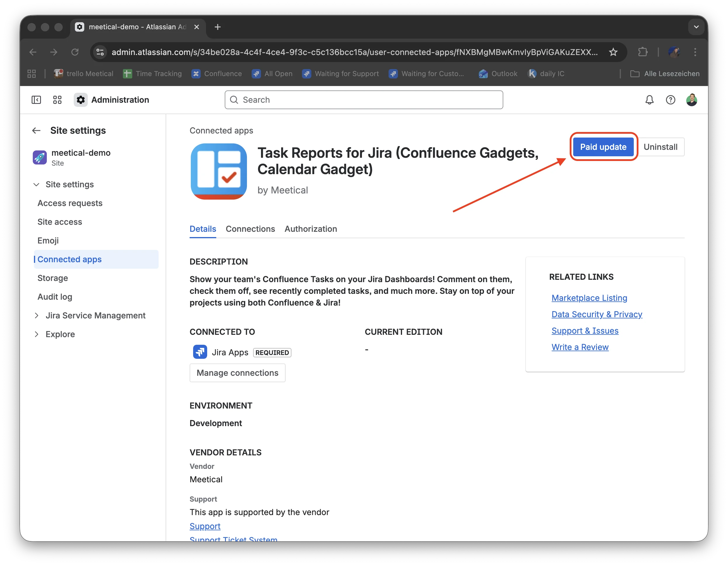728x566 pixels.
Task: Select Audit log in sidebar
Action: 55,297
